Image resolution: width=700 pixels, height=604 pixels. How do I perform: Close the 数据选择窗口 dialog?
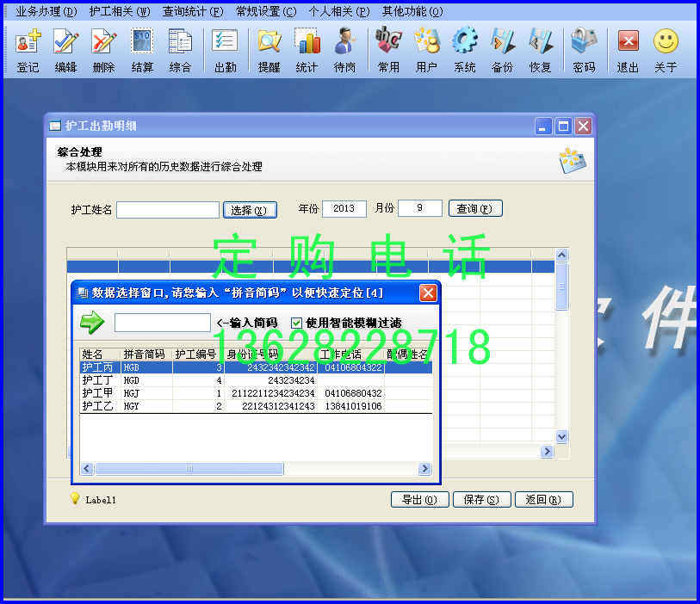pos(428,293)
